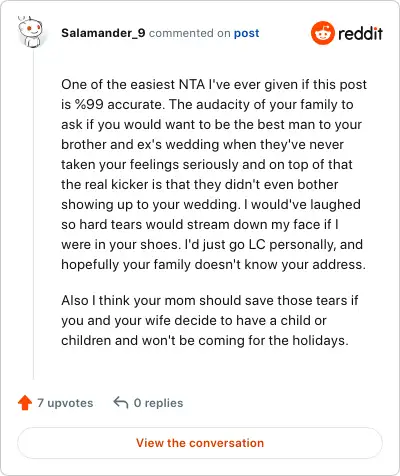Image resolution: width=400 pixels, height=476 pixels.
Task: Open the Salamander_9 user profile
Action: coord(103,33)
